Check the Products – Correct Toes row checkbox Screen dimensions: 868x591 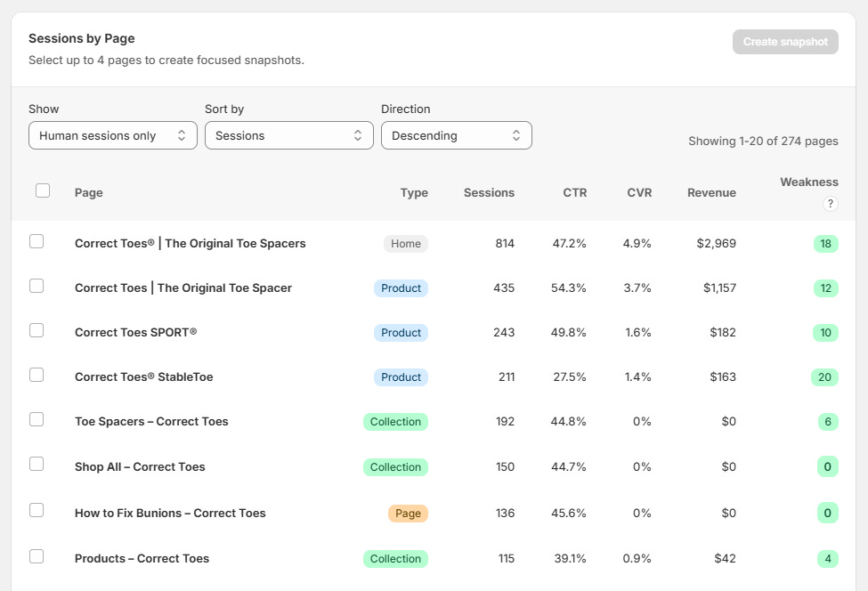pyautogui.click(x=37, y=556)
